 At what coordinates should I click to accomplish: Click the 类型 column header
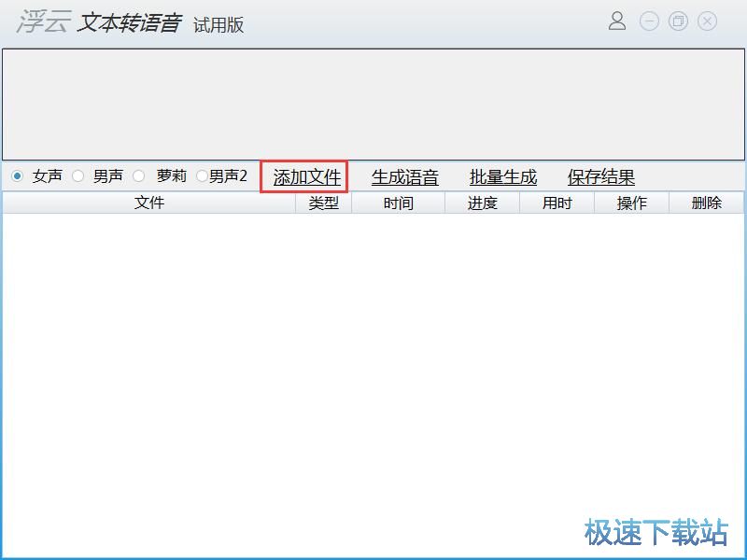pyautogui.click(x=323, y=203)
